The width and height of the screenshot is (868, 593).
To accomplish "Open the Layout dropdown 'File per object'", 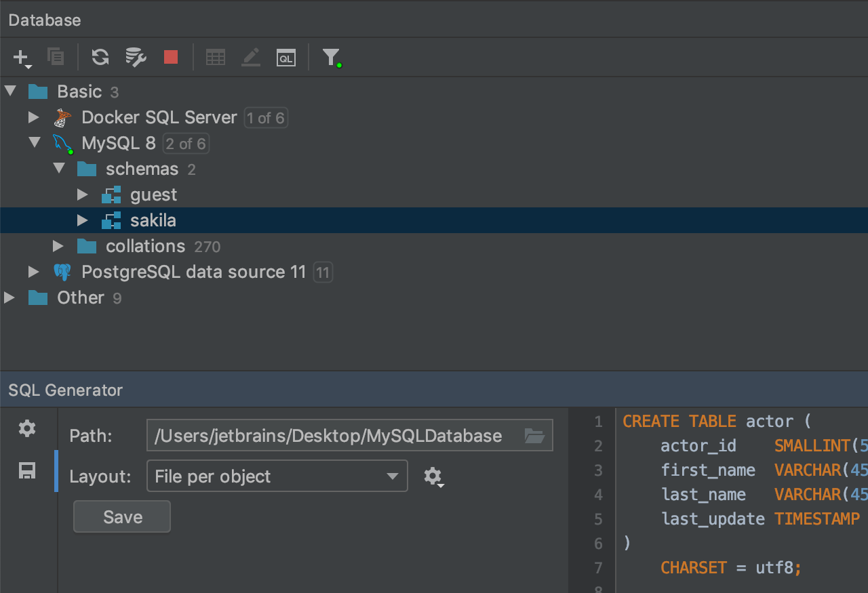I will pyautogui.click(x=277, y=476).
